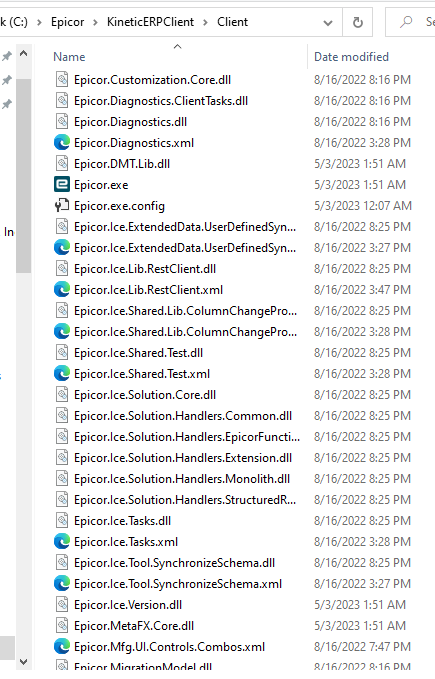Click the dll icon of Epicor.MetaFX.Core.dll
Screen dimensions: 435x679
click(62, 626)
